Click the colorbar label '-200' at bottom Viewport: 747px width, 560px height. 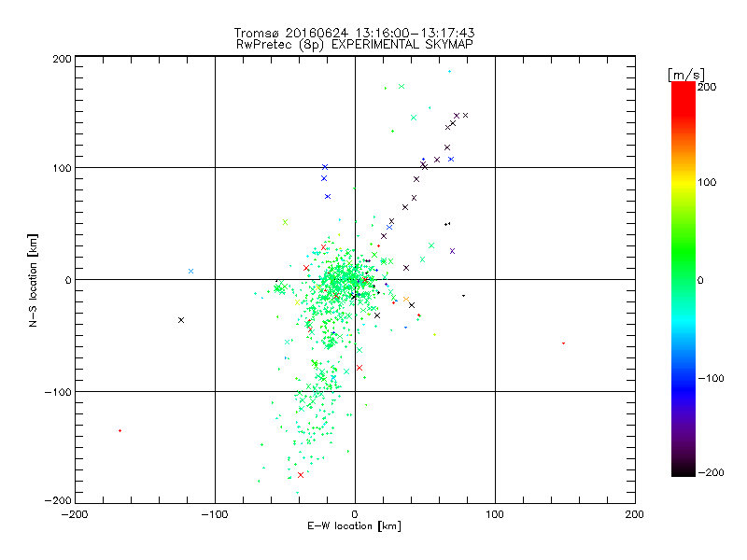711,472
